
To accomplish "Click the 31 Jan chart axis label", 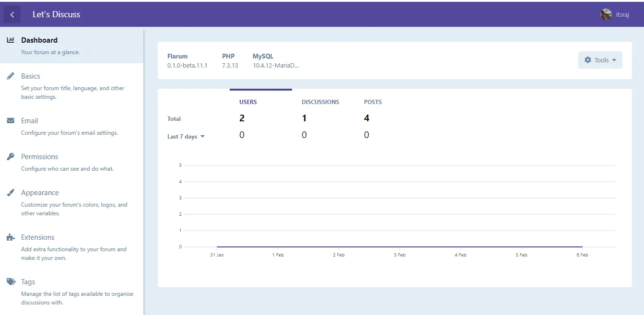I will click(217, 255).
